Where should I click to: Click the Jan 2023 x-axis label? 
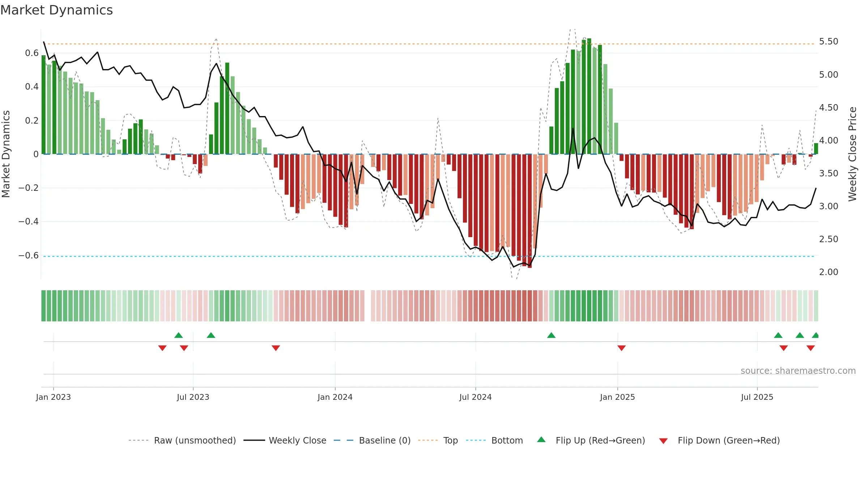pyautogui.click(x=54, y=397)
